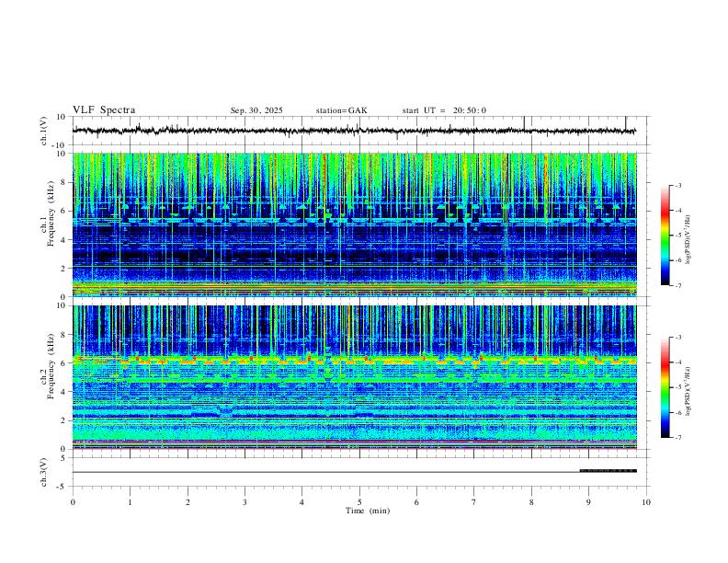The height and width of the screenshot is (563, 728).
Task: Click the ch.1 voltage waveform trace
Action: (x=354, y=131)
